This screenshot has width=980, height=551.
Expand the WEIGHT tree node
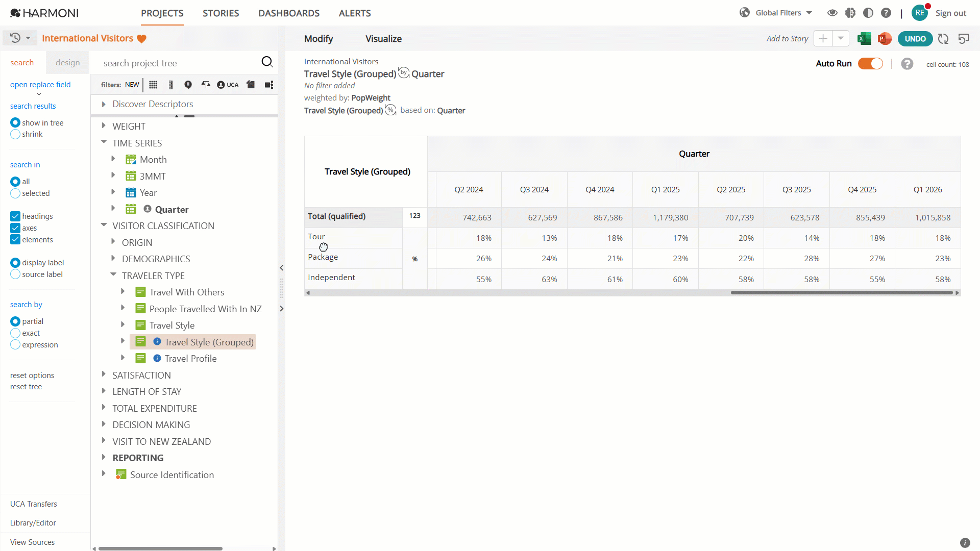104,126
